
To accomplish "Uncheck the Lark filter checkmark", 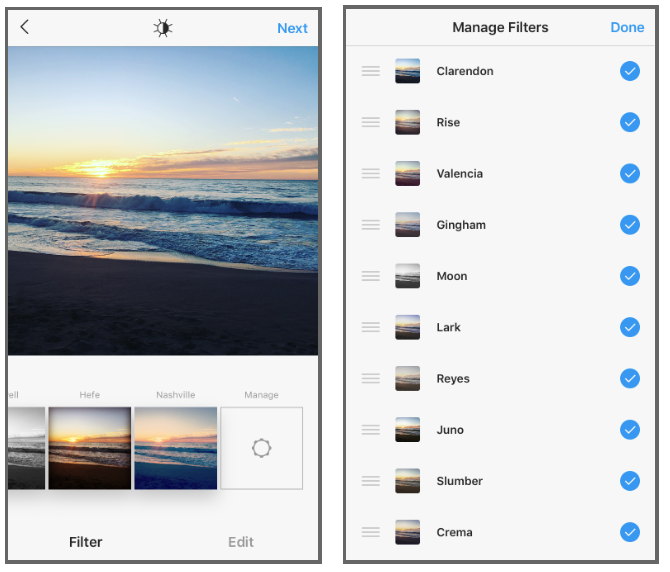I will click(x=630, y=327).
